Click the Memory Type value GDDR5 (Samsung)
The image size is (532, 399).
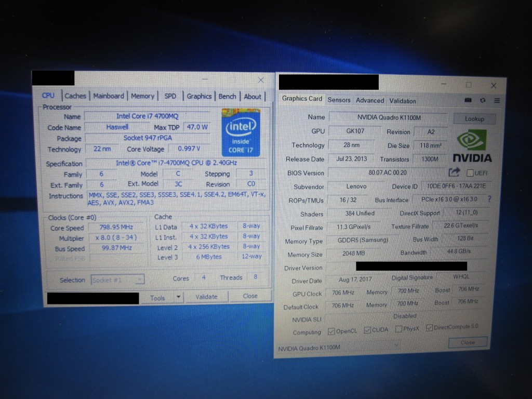coord(362,240)
